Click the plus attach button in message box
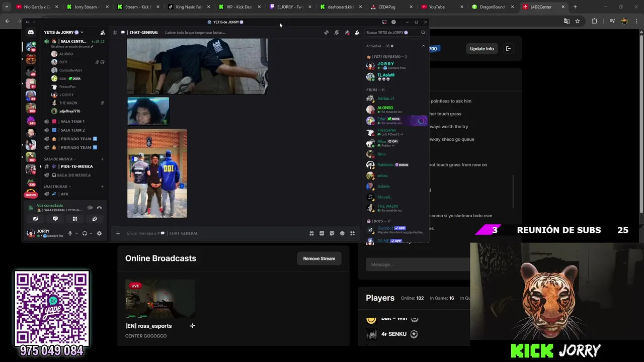Viewport: 644px width, 362px height. (x=118, y=233)
